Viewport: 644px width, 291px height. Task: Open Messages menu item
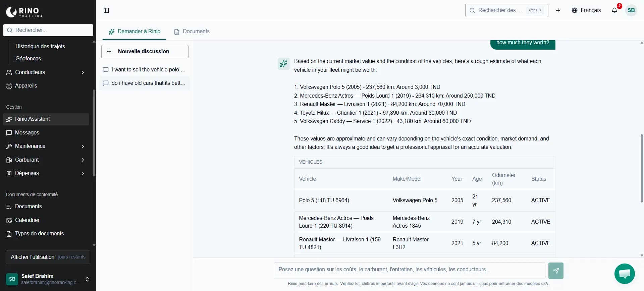coord(46,133)
